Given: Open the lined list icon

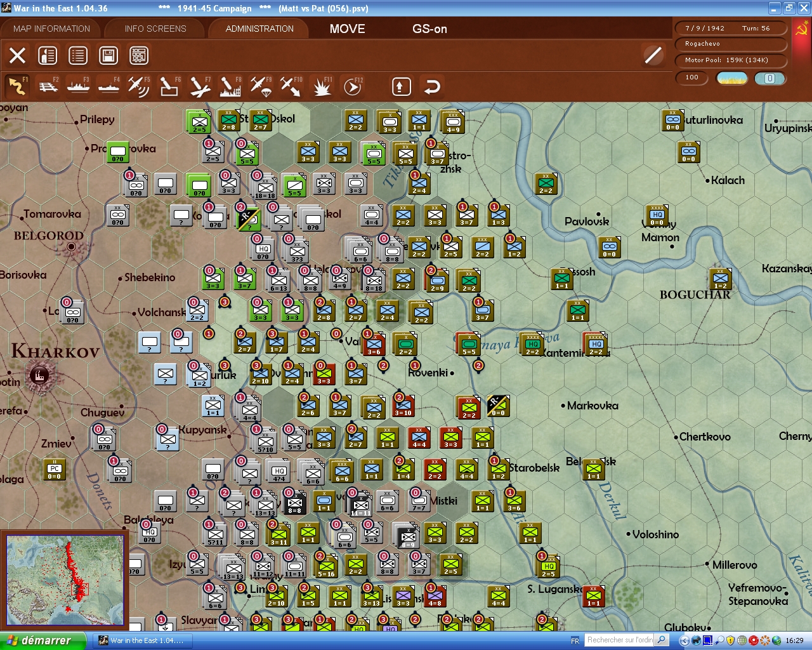Looking at the screenshot, I should click(78, 55).
